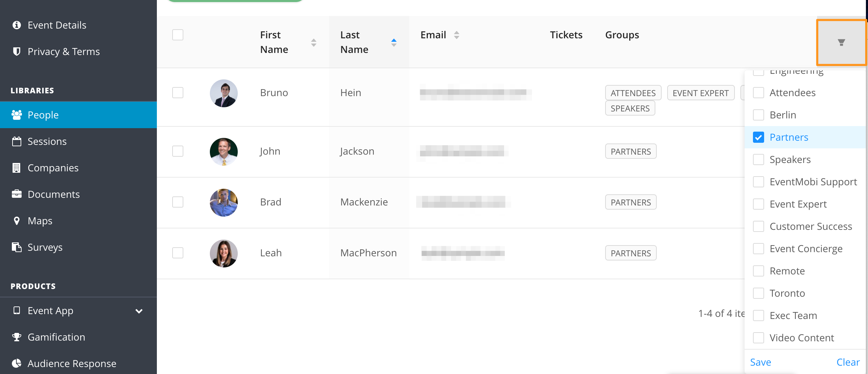Click the Companies building icon
The height and width of the screenshot is (374, 868).
tap(16, 168)
